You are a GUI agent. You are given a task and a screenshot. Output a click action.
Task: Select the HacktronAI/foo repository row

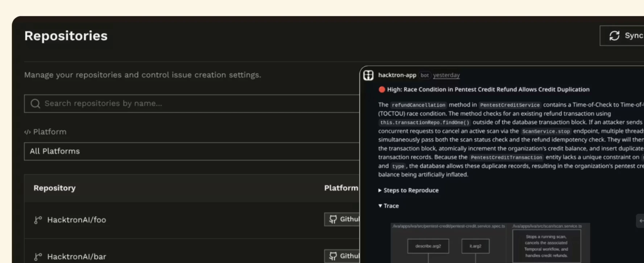[x=192, y=220]
